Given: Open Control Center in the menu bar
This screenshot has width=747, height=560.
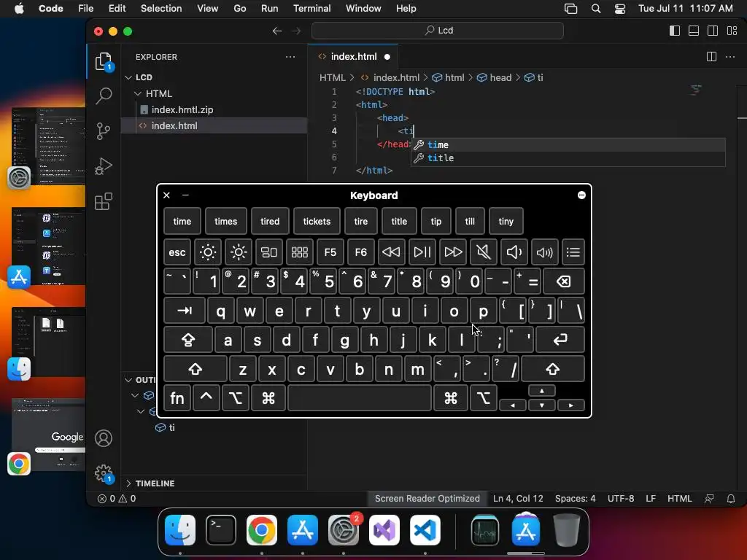Looking at the screenshot, I should pos(620,9).
